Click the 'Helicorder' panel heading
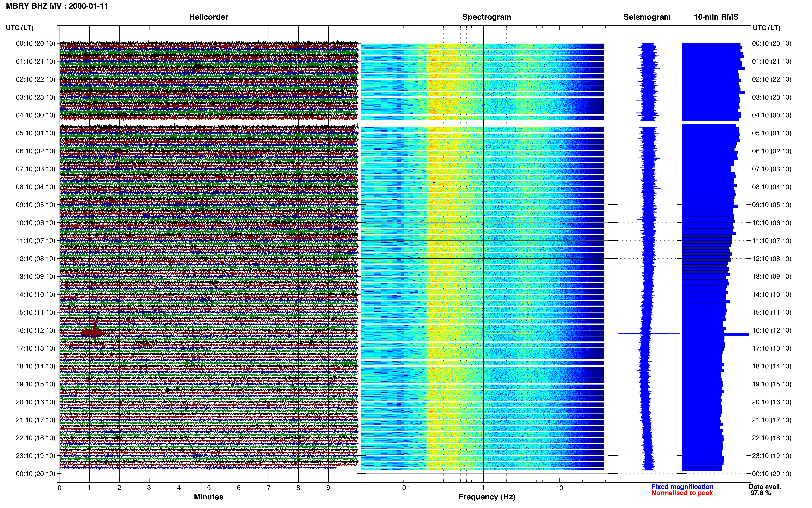The height and width of the screenshot is (508, 812). click(209, 17)
